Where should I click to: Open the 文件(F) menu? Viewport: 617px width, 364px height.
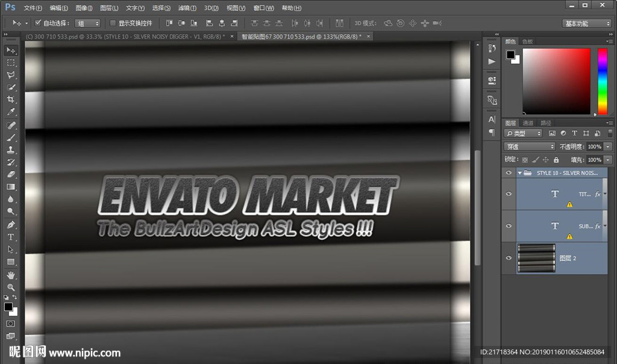click(33, 8)
